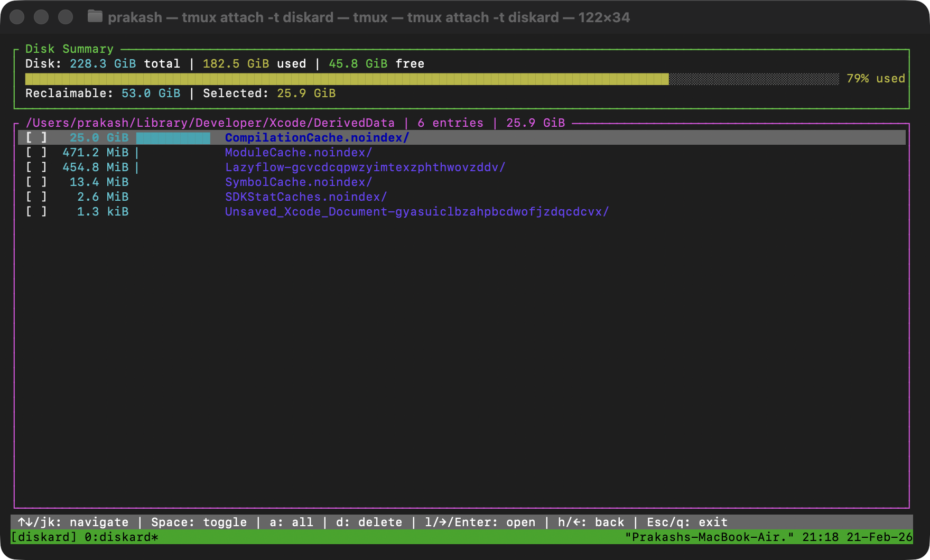Toggle checkbox for CompilationCache.noindex row
Screen dimensions: 930x560
point(36,137)
